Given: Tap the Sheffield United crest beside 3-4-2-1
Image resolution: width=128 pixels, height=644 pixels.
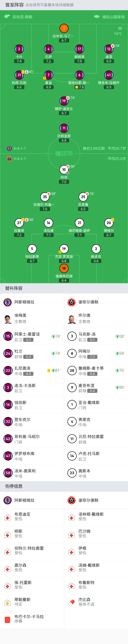Looking at the screenshot, I should pyautogui.click(x=9, y=159).
